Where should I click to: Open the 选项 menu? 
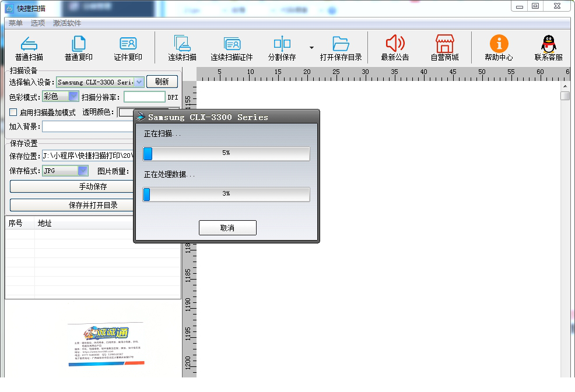point(38,23)
